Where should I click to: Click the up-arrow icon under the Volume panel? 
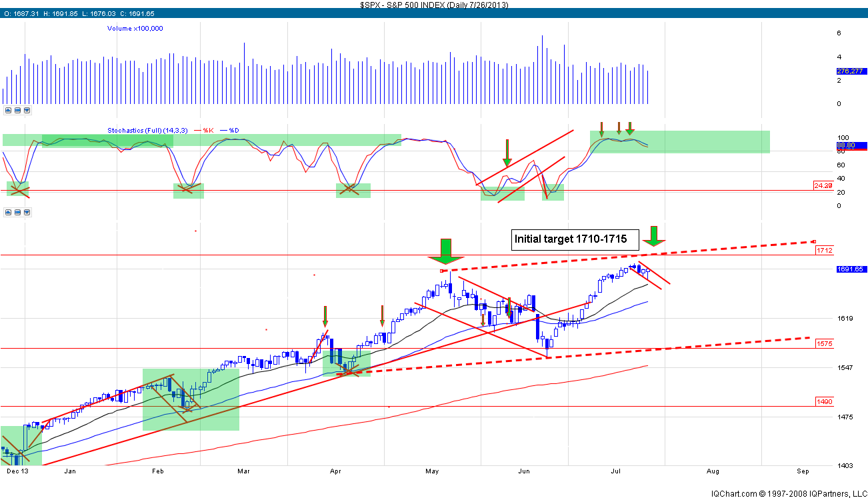tap(7, 111)
